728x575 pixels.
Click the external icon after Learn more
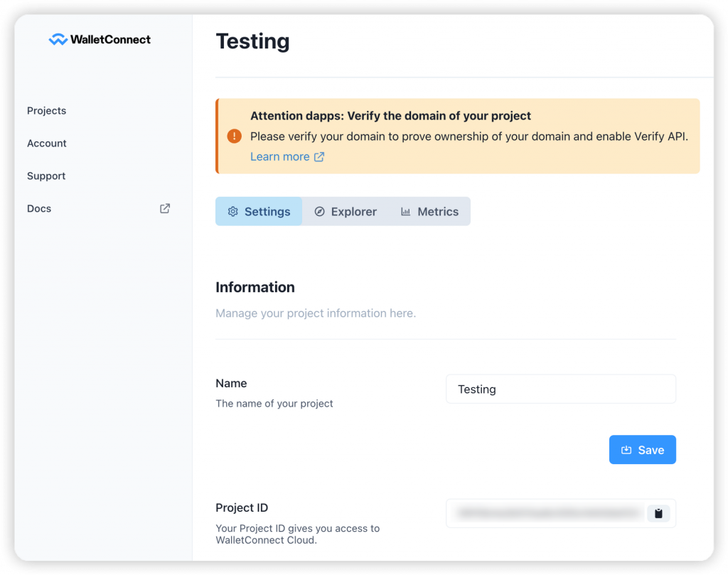319,157
